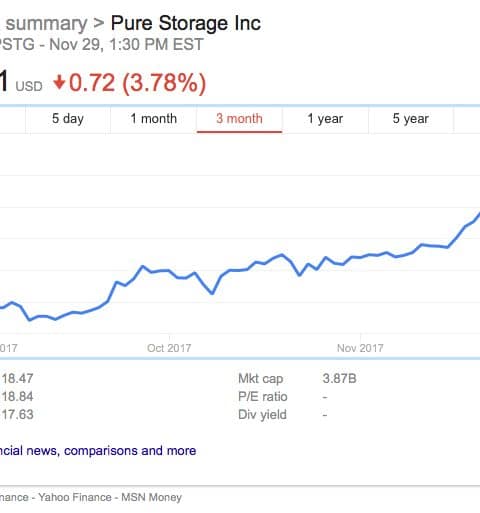The image size is (480, 513).
Task: Open the MSN Money link
Action: (151, 497)
